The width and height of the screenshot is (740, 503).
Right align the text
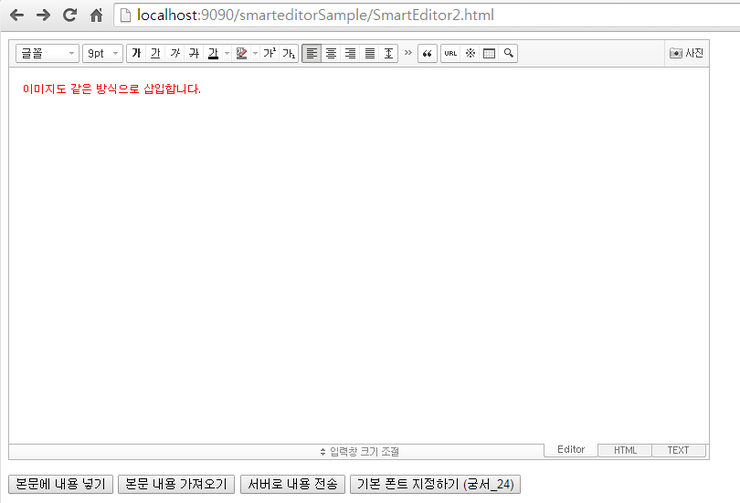pos(350,53)
